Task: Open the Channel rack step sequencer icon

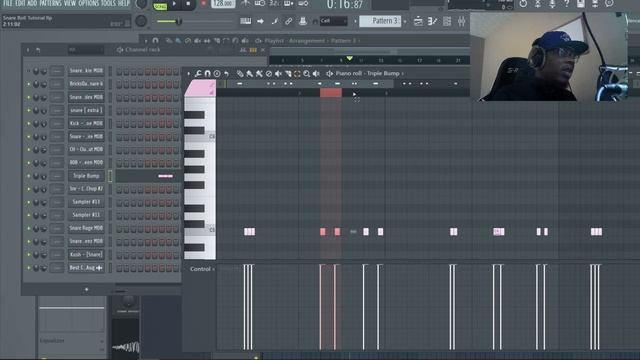Action: [x=447, y=21]
